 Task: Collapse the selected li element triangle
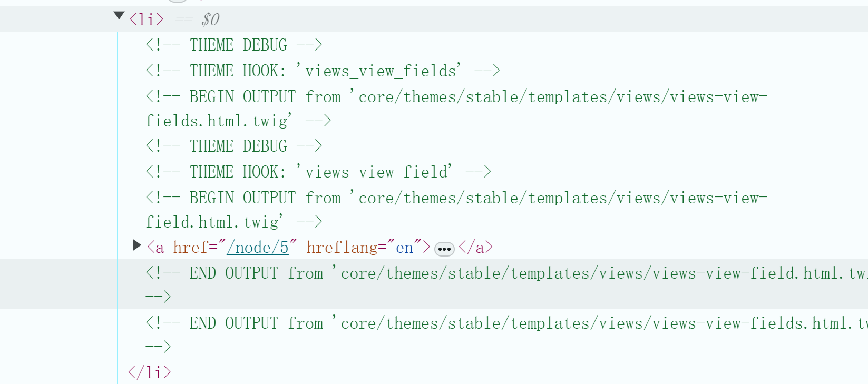click(119, 16)
